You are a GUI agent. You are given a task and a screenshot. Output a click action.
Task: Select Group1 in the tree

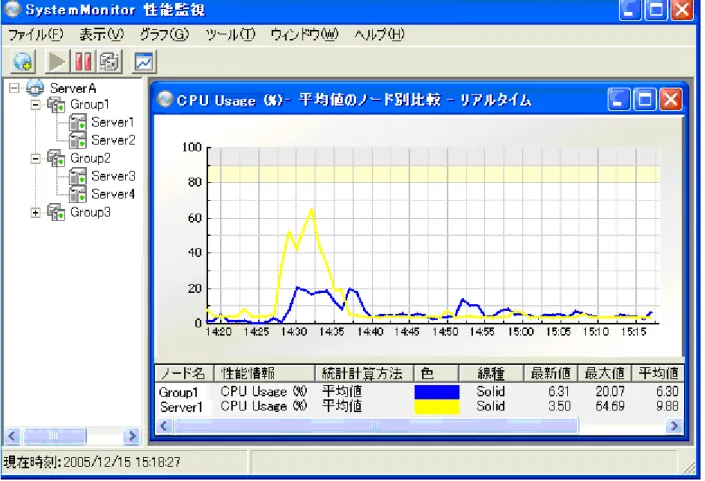pyautogui.click(x=90, y=105)
